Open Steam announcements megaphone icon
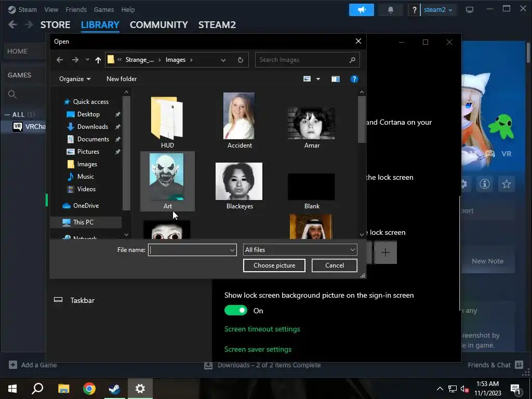This screenshot has height=399, width=532. (x=362, y=9)
